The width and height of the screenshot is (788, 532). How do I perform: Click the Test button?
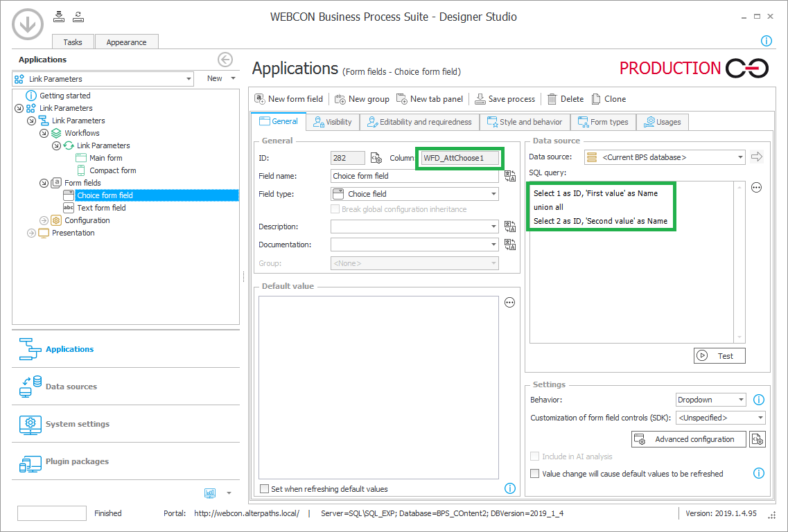click(719, 355)
